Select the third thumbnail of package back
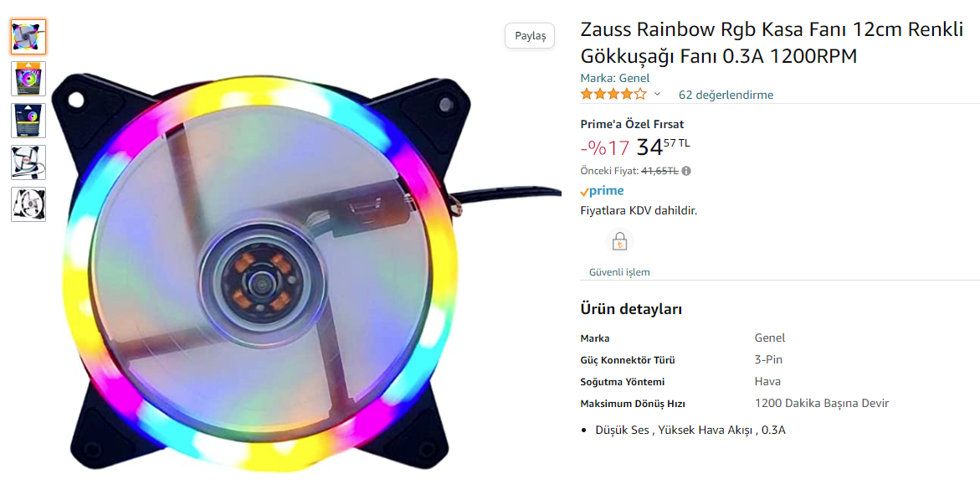 (28, 121)
